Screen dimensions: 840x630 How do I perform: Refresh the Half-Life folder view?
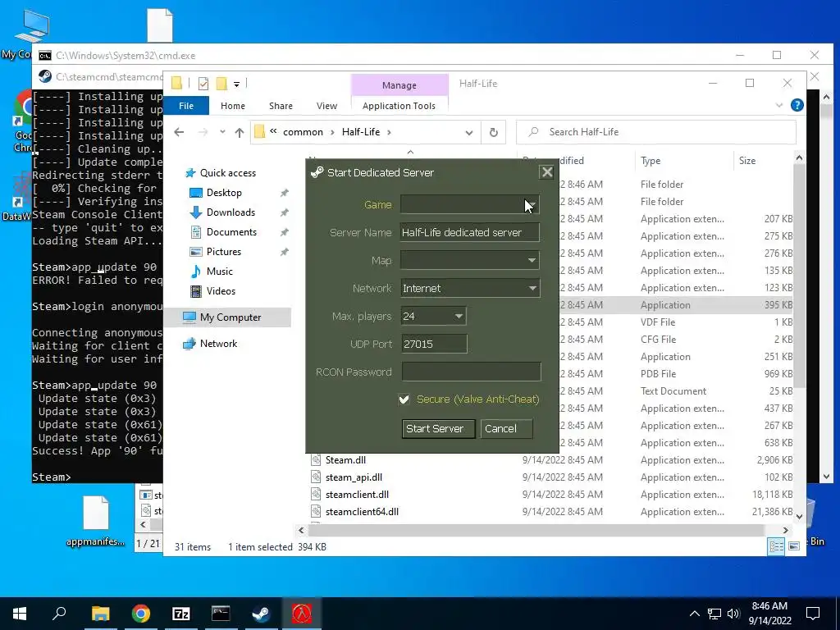click(x=493, y=132)
